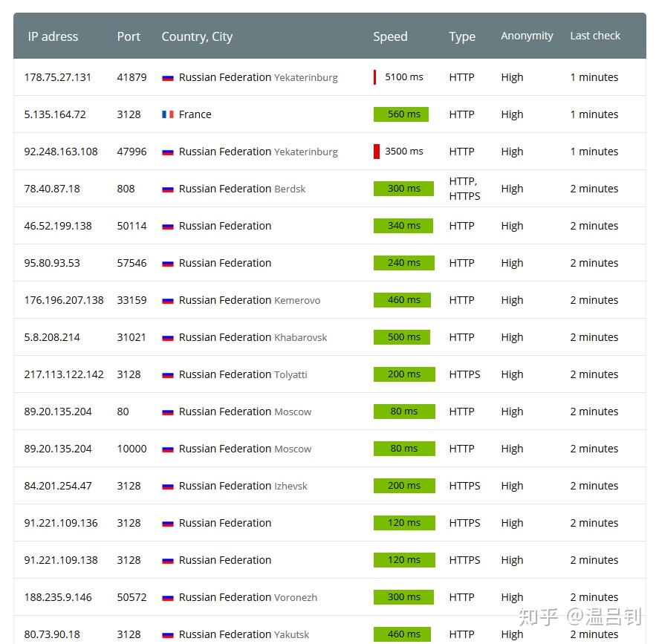Click Russian flag in Kemerovo row
The image size is (659, 644).
click(168, 300)
